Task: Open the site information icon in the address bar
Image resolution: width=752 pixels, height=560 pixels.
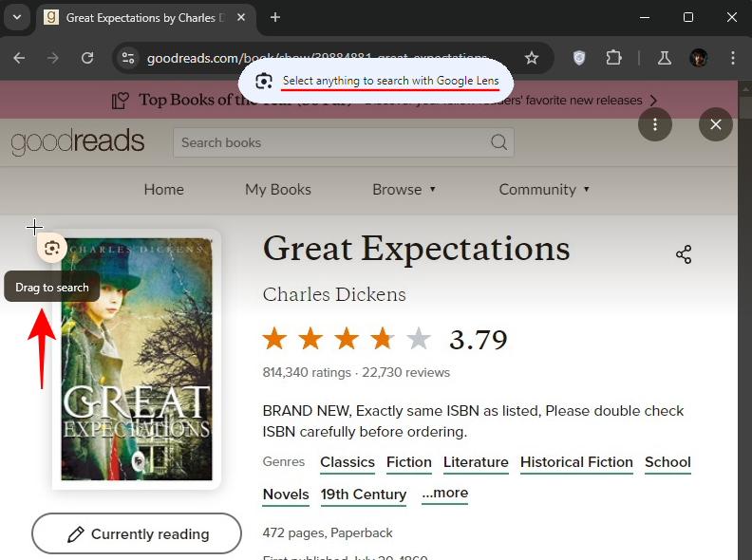Action: (x=128, y=58)
